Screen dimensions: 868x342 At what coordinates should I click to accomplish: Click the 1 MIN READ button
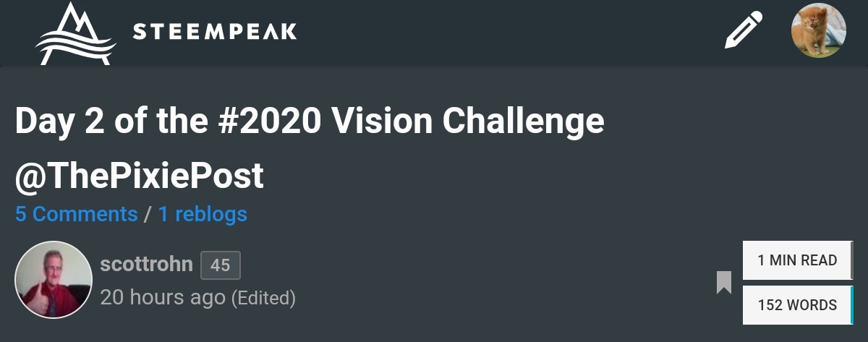coord(798,260)
